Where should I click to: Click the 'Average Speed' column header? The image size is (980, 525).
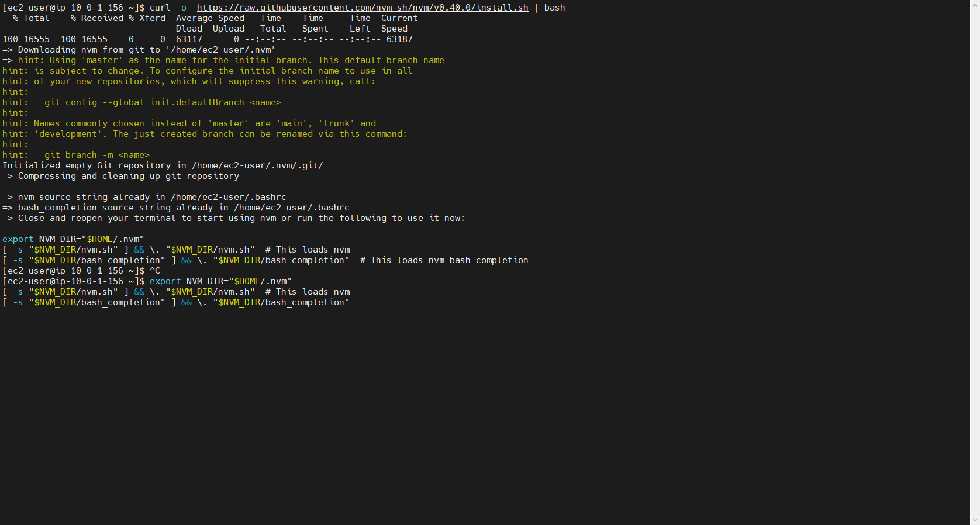point(210,18)
